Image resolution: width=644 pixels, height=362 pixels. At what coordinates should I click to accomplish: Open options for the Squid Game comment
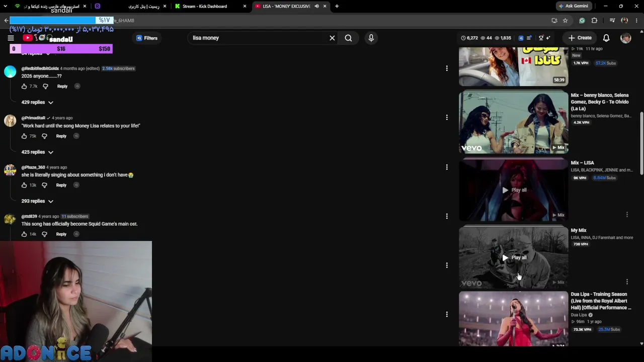pos(447,216)
